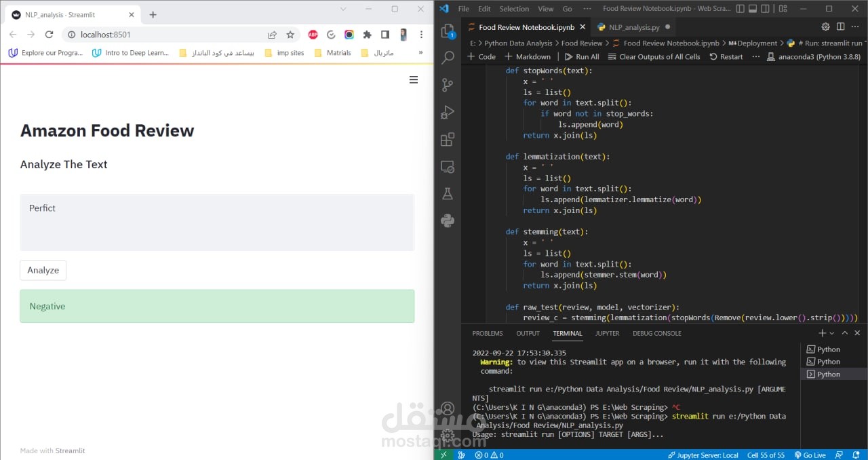Open the new terminal launch profile dropdown
The width and height of the screenshot is (868, 460).
832,333
